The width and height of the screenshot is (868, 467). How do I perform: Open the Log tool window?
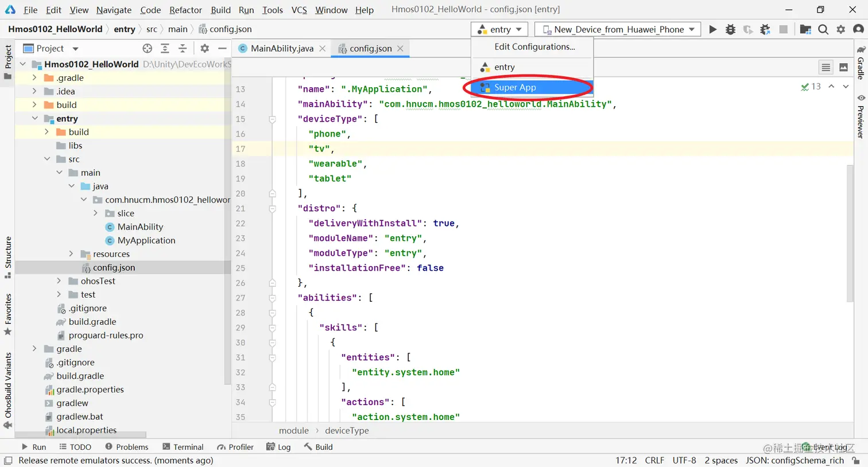(x=278, y=447)
